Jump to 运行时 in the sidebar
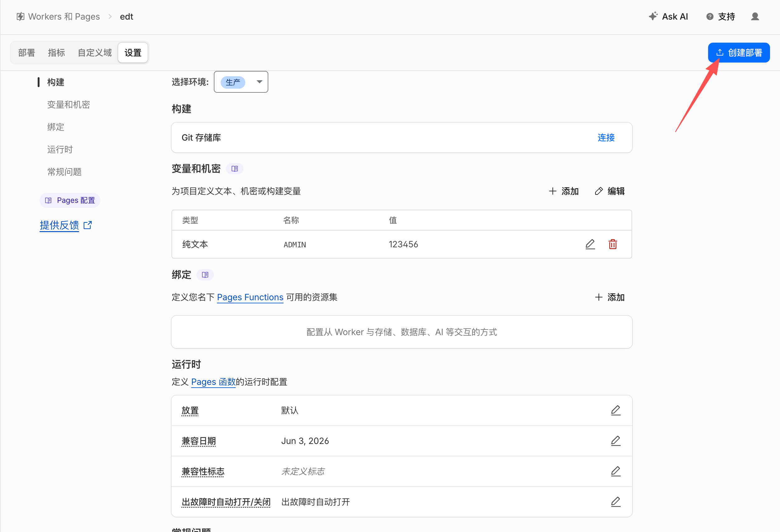The width and height of the screenshot is (780, 532). pyautogui.click(x=60, y=149)
